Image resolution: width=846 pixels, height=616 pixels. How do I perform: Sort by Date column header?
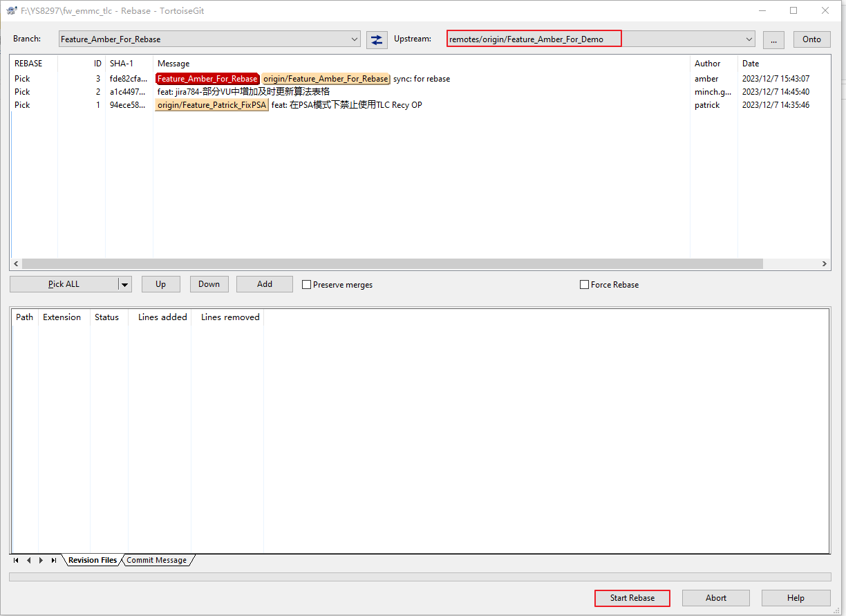[x=784, y=64]
